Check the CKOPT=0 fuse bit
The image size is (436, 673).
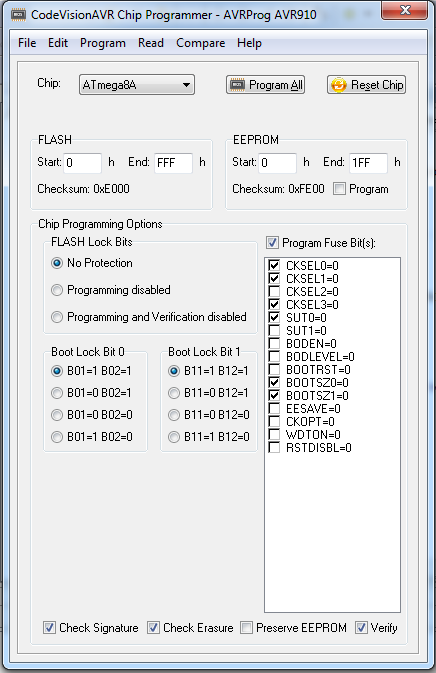click(x=274, y=421)
